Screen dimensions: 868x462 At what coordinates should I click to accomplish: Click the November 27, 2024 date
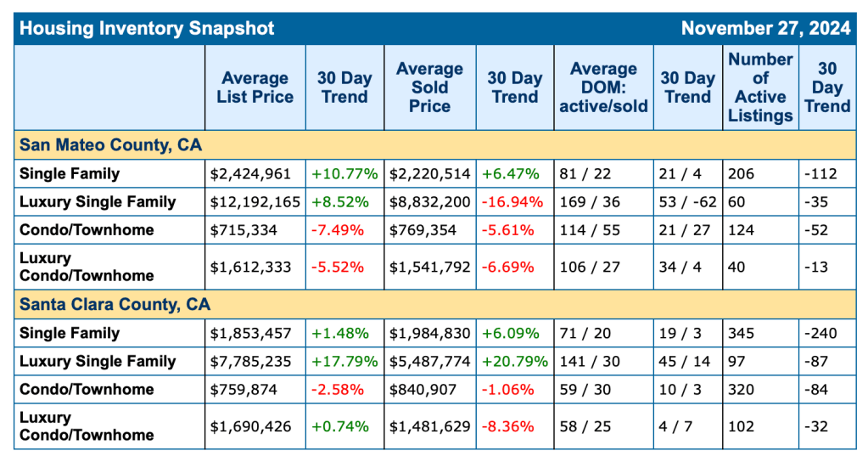tap(765, 28)
